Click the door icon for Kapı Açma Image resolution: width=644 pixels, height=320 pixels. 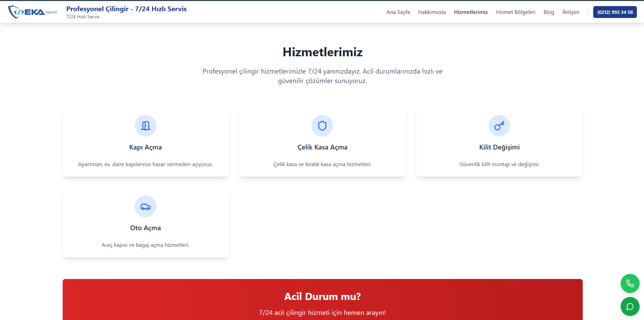146,126
